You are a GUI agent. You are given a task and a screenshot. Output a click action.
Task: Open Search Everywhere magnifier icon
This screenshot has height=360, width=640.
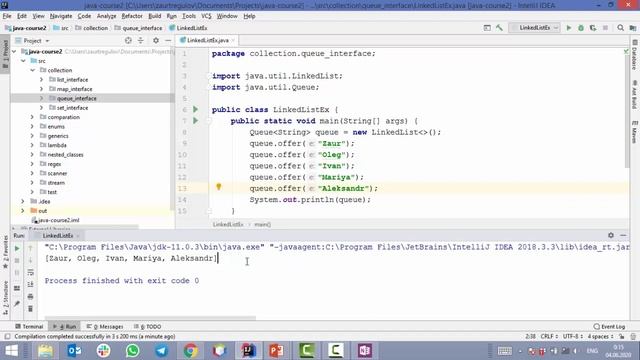(620, 28)
